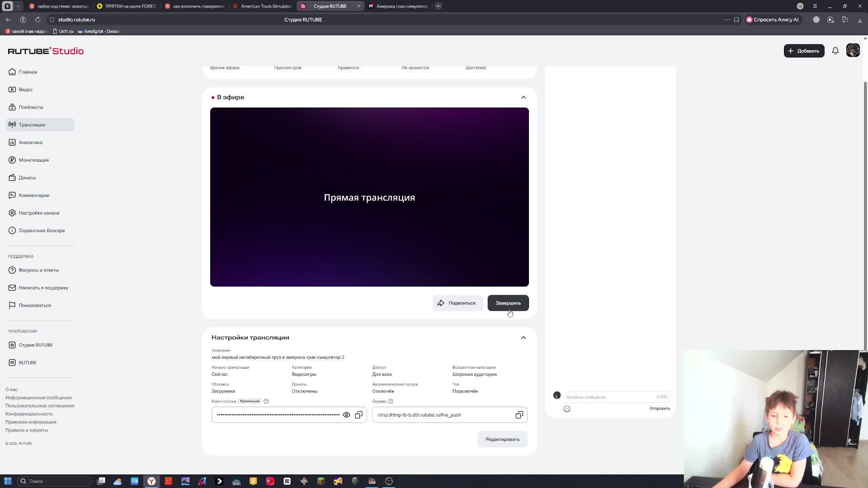Click the server help question icon
Screen dimensions: 868x488
[391, 401]
